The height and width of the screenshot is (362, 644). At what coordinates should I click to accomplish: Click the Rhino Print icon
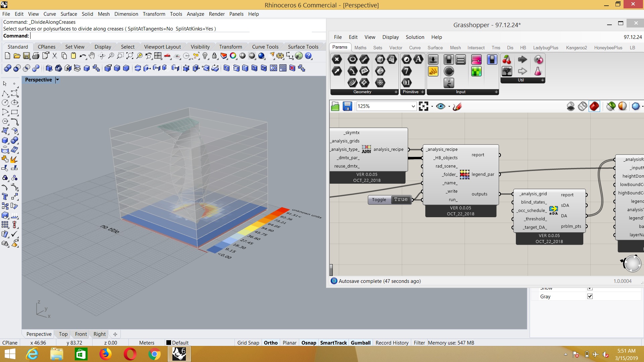pos(36,56)
